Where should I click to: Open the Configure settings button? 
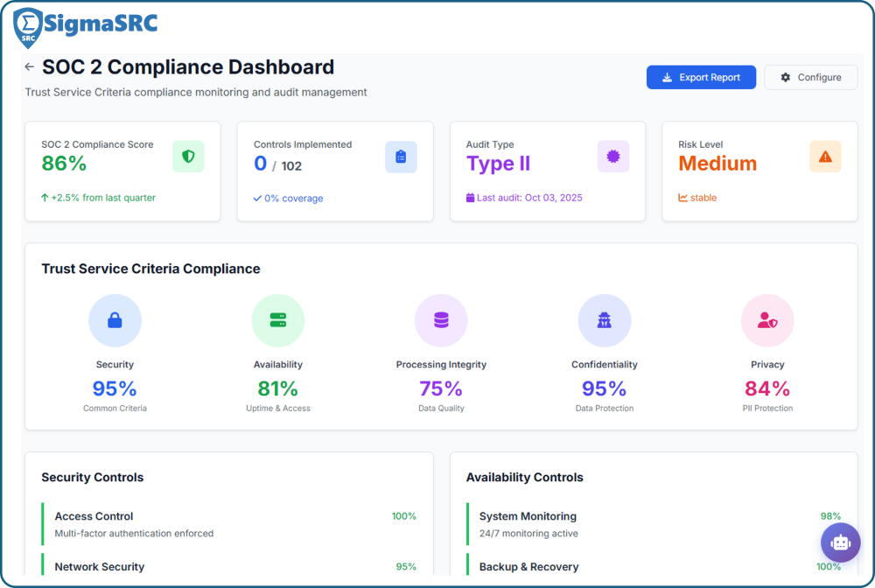[x=811, y=78]
